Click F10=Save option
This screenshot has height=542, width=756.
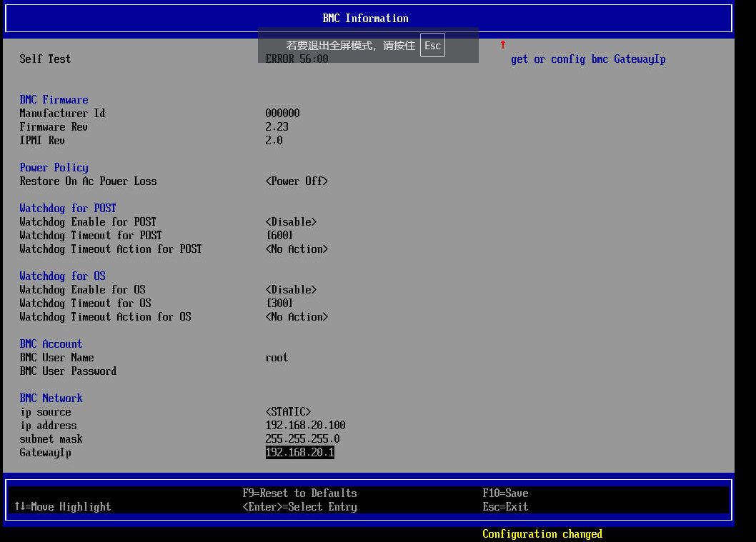506,493
